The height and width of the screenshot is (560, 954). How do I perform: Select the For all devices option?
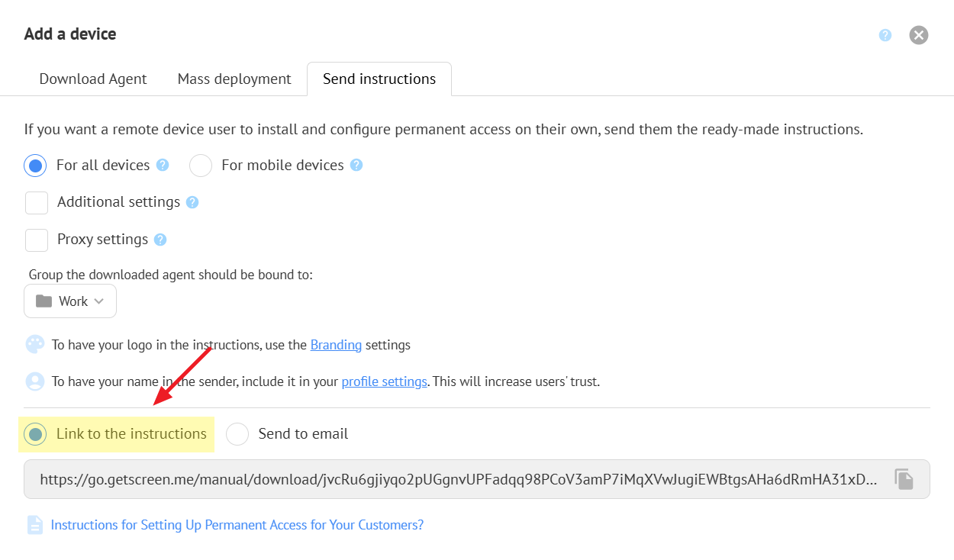coord(35,166)
